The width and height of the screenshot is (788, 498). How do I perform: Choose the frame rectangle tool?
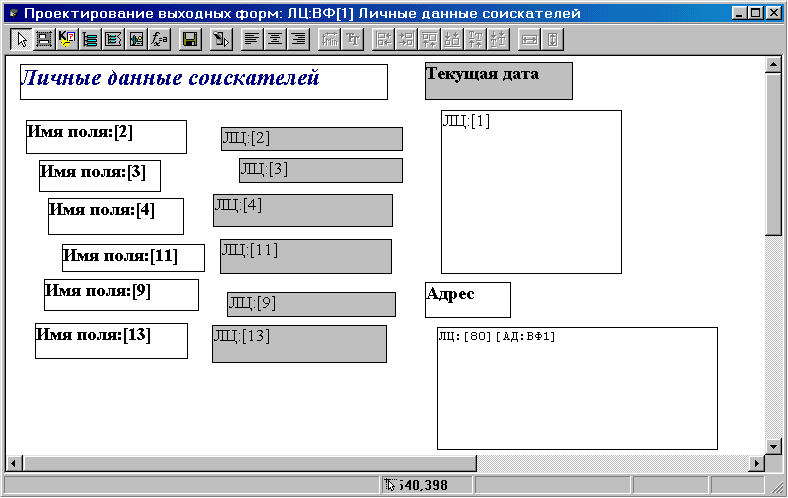coord(44,39)
